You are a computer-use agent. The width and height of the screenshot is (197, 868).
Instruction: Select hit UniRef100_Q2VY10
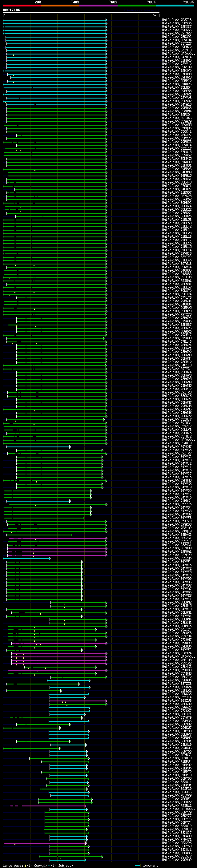click(x=177, y=64)
